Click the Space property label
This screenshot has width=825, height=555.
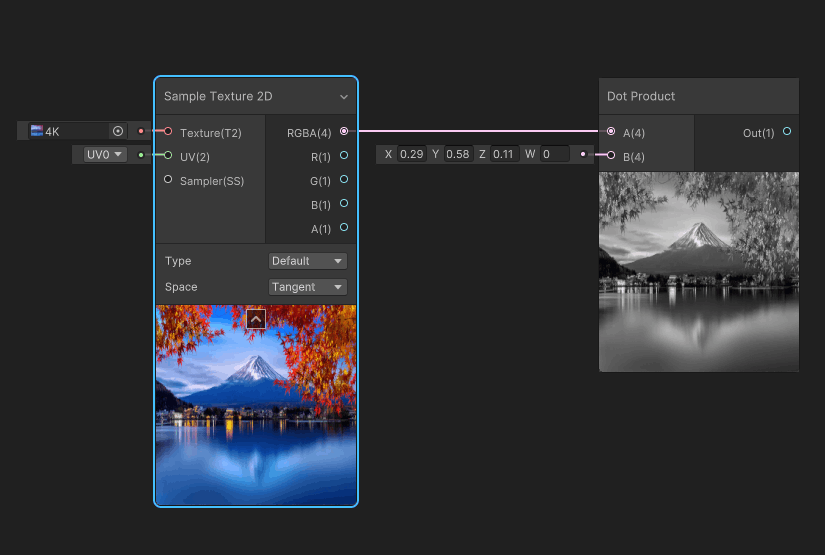point(181,287)
